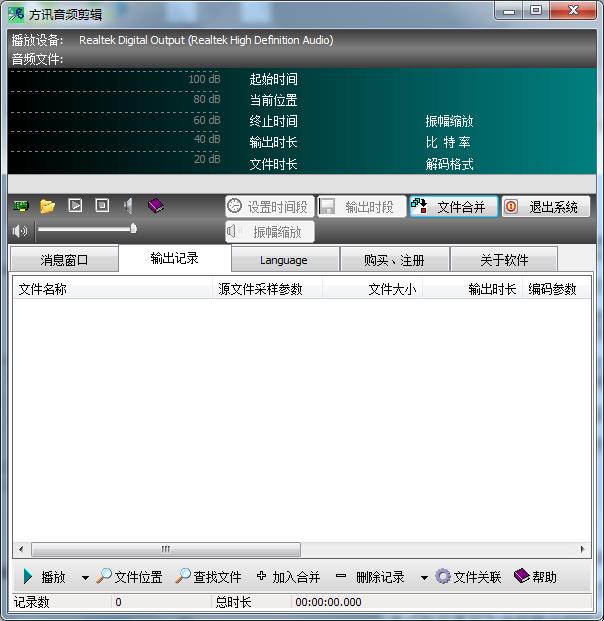This screenshot has width=604, height=621.
Task: Click the 播放 button in bottom toolbar
Action: pyautogui.click(x=44, y=577)
